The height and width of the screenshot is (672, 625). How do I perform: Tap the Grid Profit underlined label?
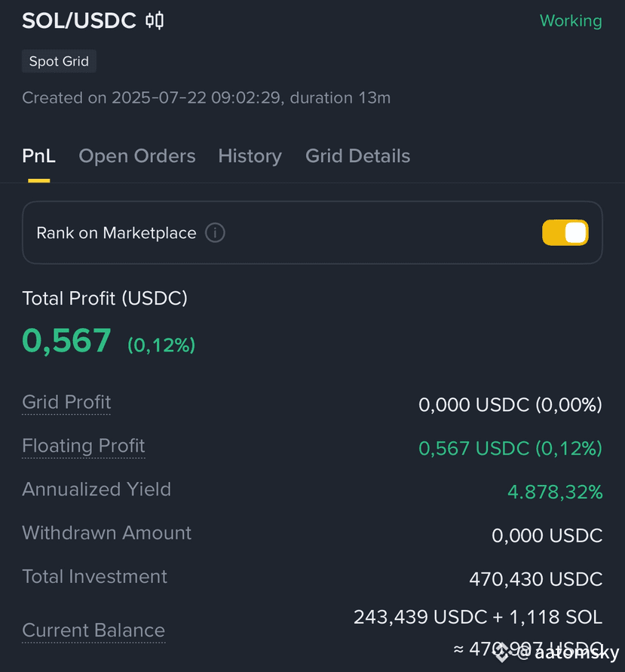pyautogui.click(x=66, y=403)
